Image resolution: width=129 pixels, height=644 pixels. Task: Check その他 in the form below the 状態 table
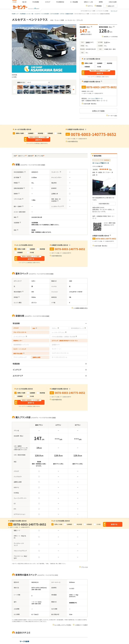click(28, 252)
